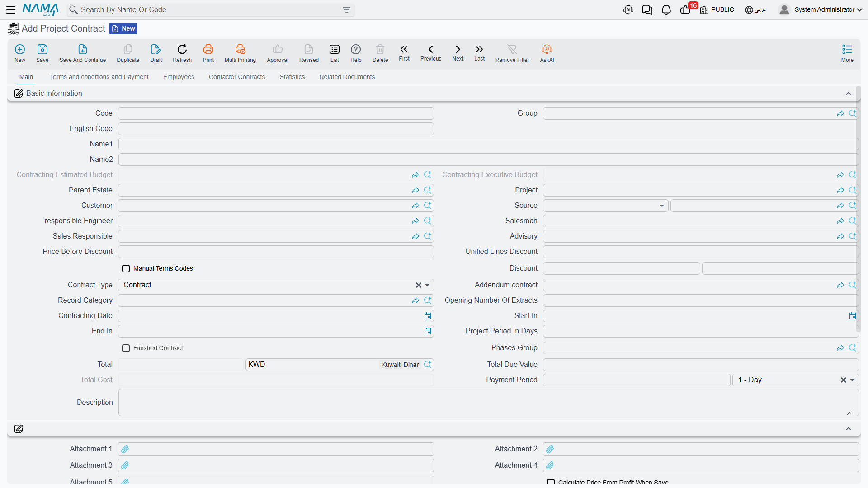Open the hamburger main menu
The height and width of the screenshot is (488, 868).
click(x=11, y=9)
